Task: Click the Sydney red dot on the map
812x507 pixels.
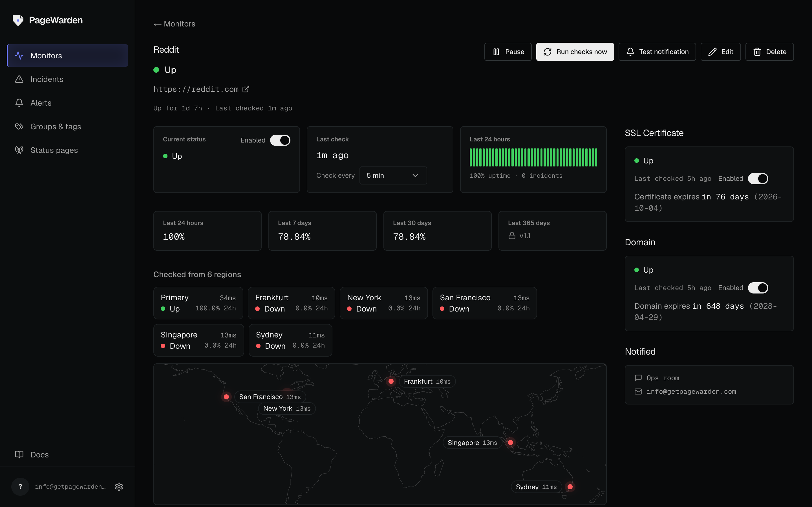Action: (570, 486)
